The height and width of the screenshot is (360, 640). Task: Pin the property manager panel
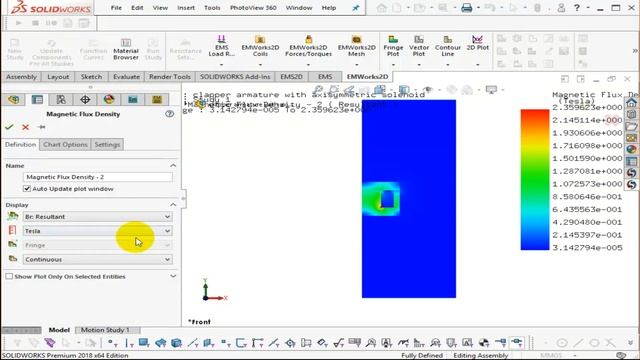pos(42,127)
